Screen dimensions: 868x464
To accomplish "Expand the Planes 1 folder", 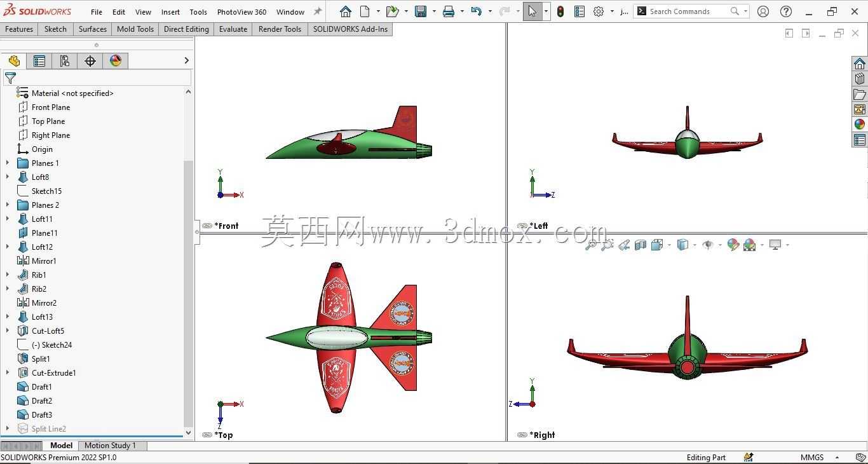I will [8, 163].
